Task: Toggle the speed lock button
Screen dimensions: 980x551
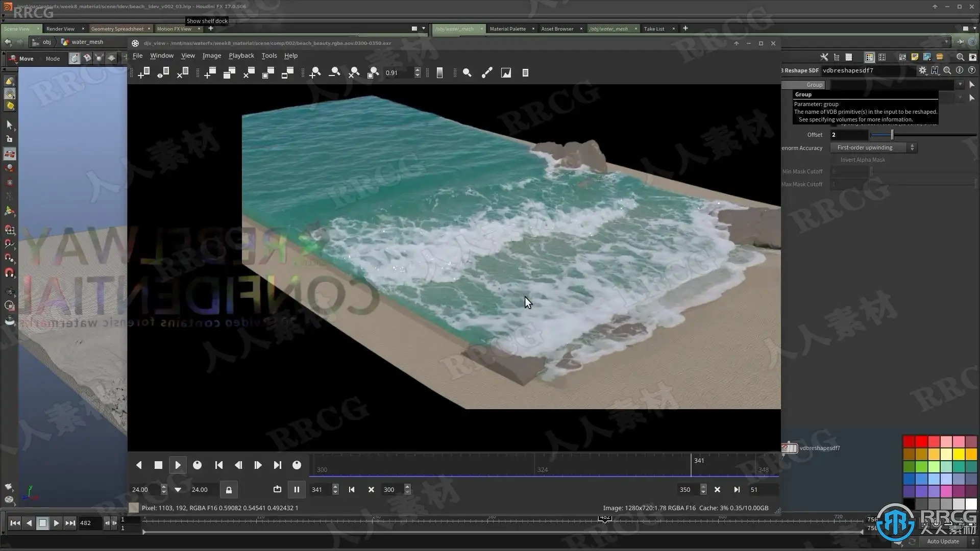Action: [229, 490]
